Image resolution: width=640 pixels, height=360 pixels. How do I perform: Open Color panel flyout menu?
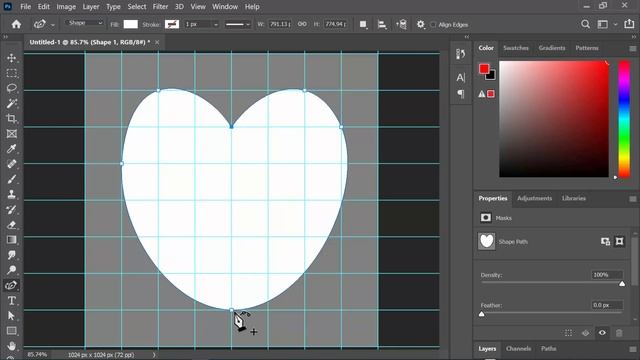(632, 49)
